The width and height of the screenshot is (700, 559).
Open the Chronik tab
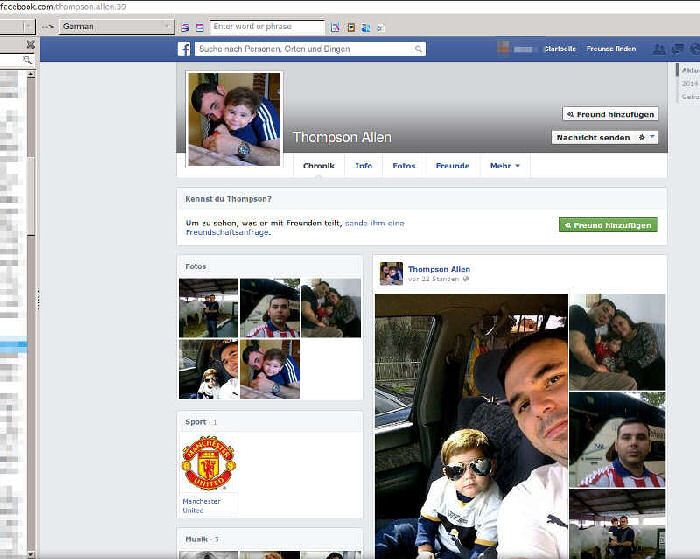pos(319,166)
